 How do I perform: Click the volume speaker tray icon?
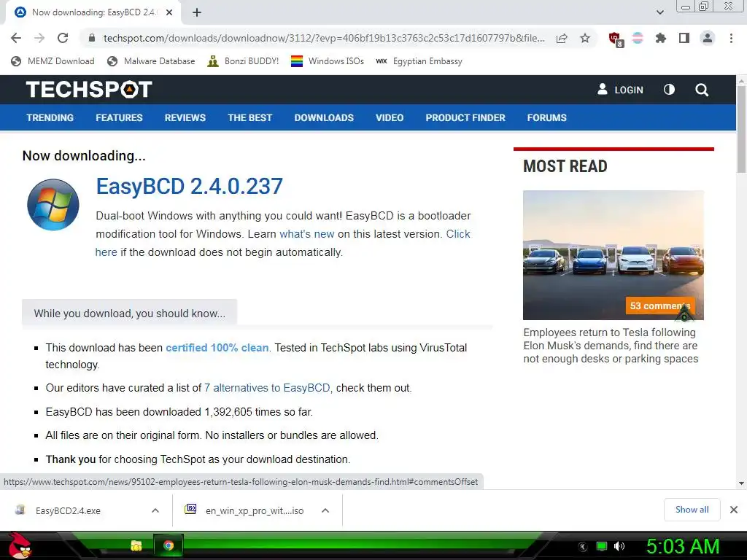(619, 546)
